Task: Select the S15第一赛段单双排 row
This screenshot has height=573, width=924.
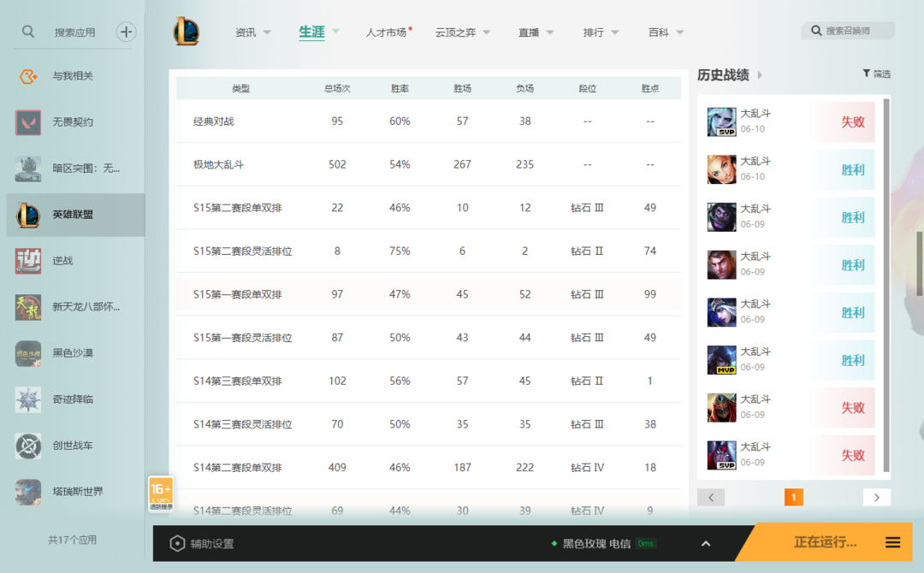Action: point(429,294)
